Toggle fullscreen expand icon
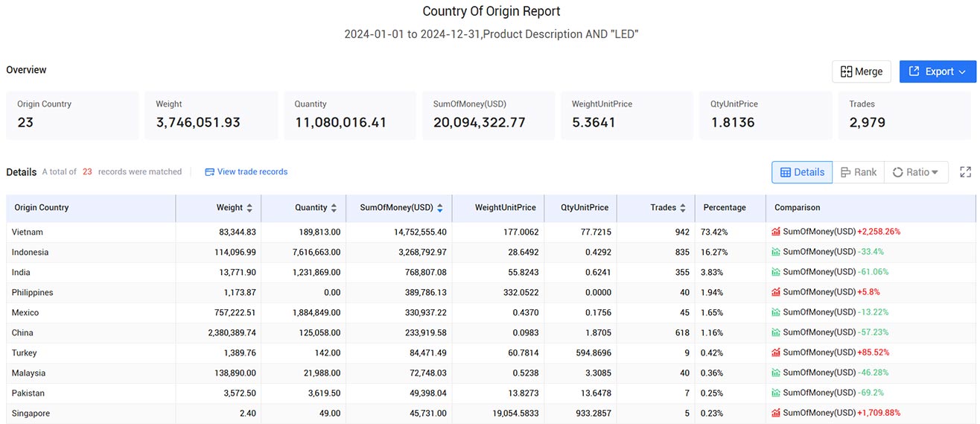Screen dimensions: 980x424 click(966, 172)
